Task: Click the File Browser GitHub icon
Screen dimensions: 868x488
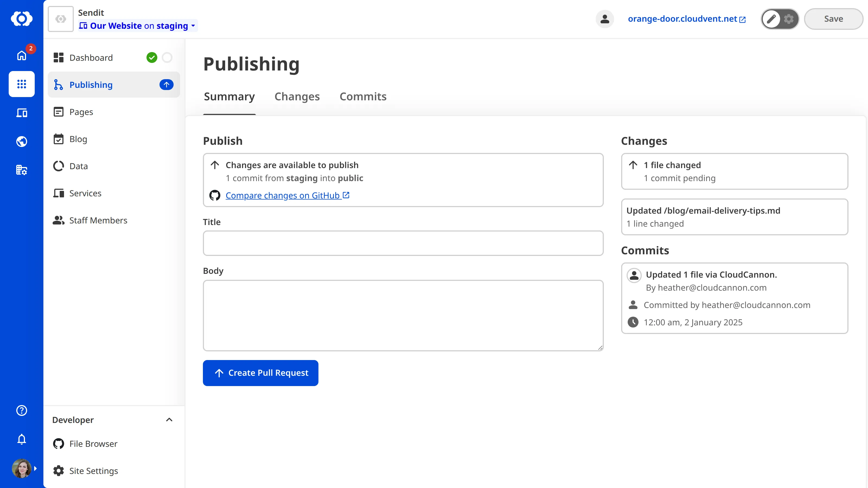Action: pos(58,444)
